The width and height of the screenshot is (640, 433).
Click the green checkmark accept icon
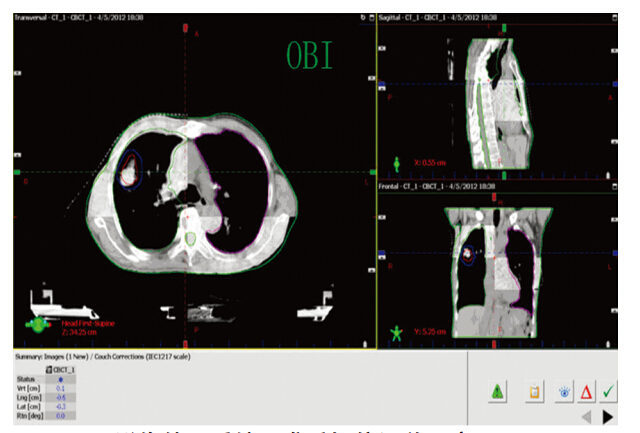[611, 391]
